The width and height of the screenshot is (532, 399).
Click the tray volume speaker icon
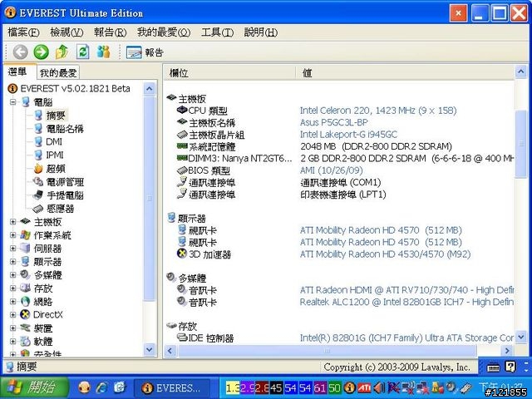point(379,387)
